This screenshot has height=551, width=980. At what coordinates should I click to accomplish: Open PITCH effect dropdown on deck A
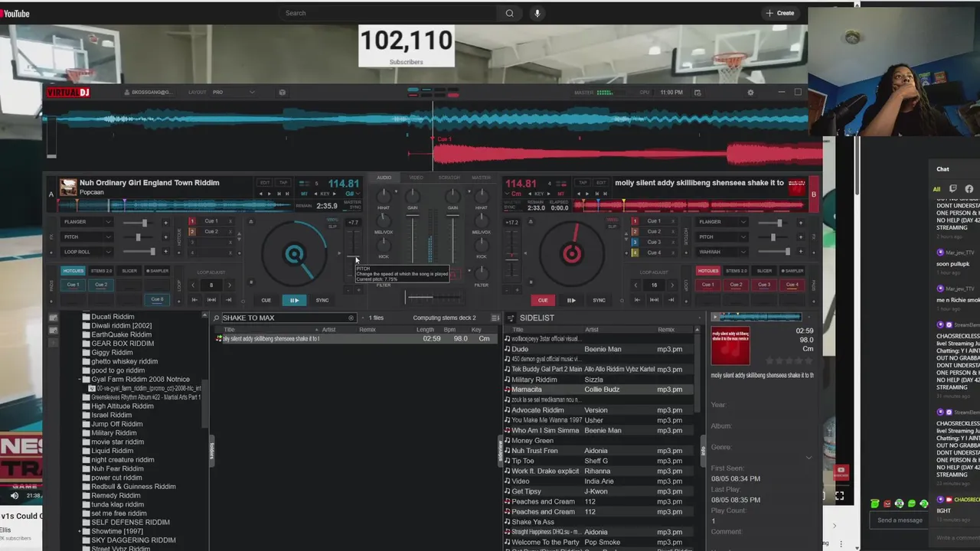(x=108, y=237)
